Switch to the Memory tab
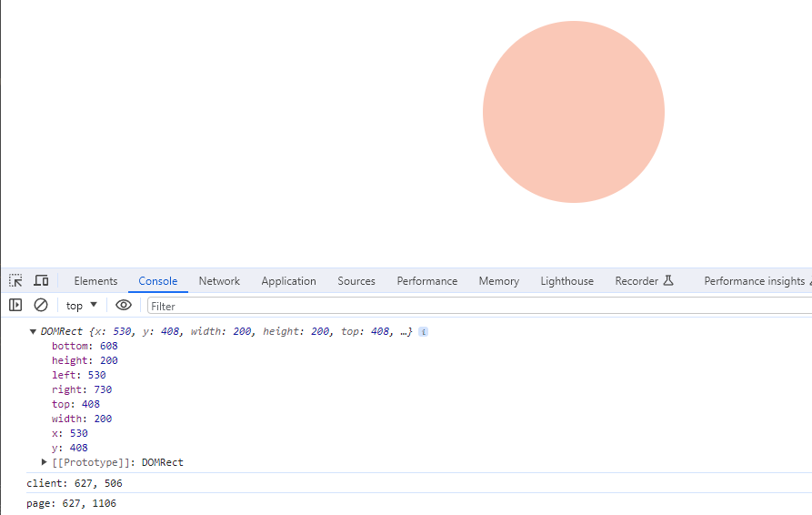This screenshot has height=515, width=812. tap(498, 281)
